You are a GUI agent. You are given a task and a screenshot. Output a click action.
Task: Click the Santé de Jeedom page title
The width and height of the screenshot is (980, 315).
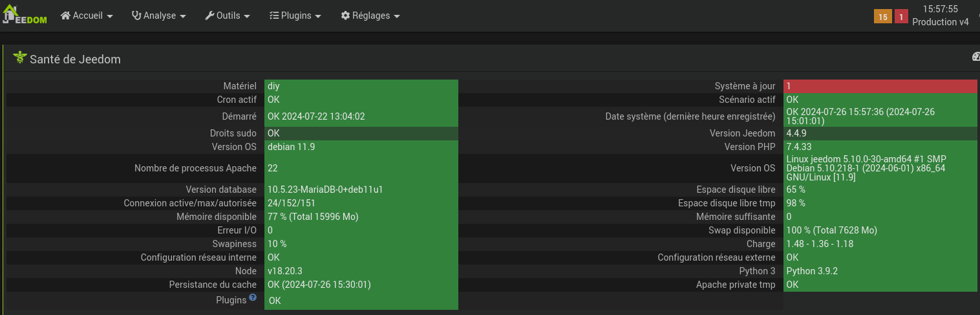[75, 60]
